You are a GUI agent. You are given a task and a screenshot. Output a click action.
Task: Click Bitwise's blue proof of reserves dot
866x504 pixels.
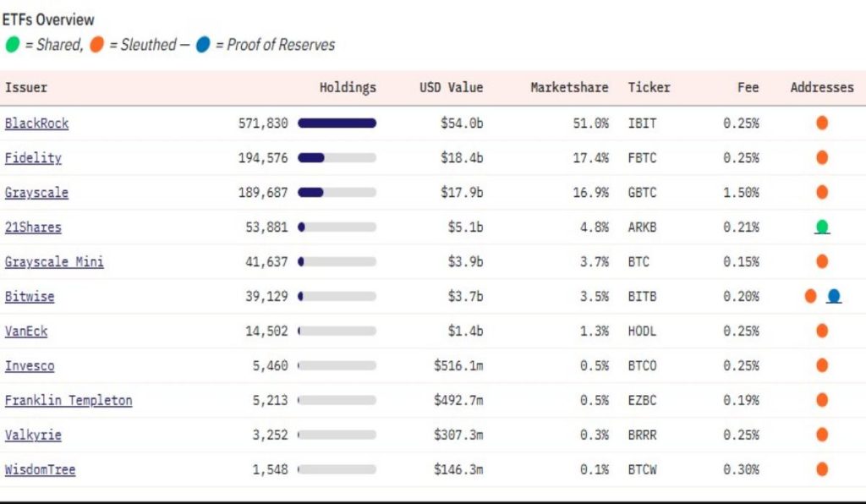(833, 296)
